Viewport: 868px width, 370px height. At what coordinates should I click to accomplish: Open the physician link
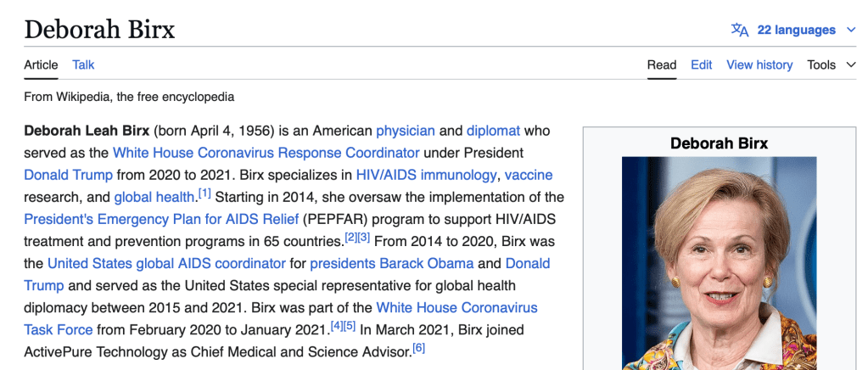pyautogui.click(x=406, y=131)
